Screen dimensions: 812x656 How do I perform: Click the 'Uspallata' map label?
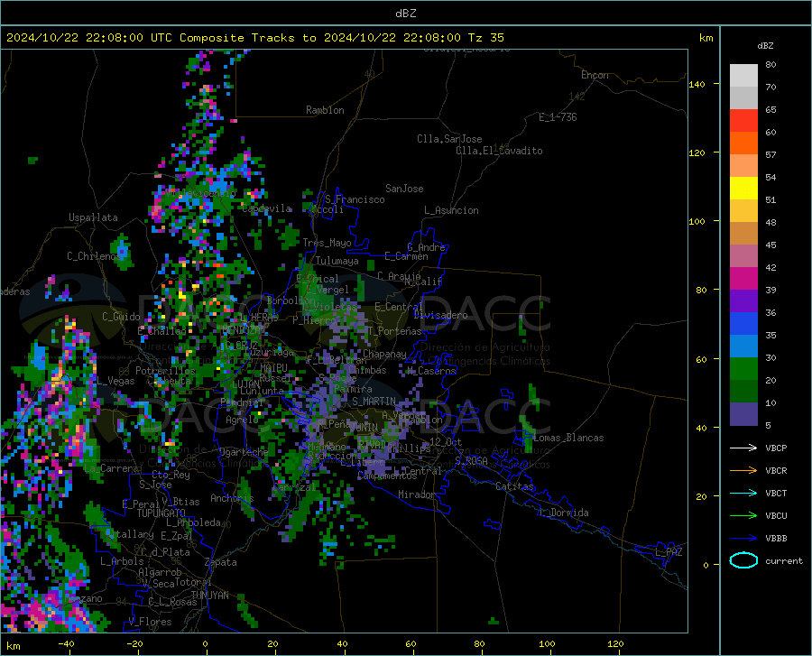coord(93,217)
